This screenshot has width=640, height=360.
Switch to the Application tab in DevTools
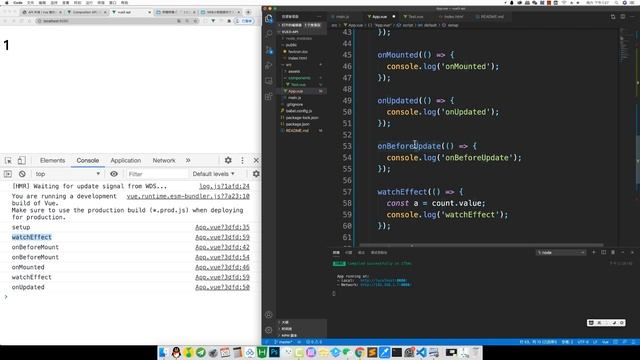(x=126, y=160)
